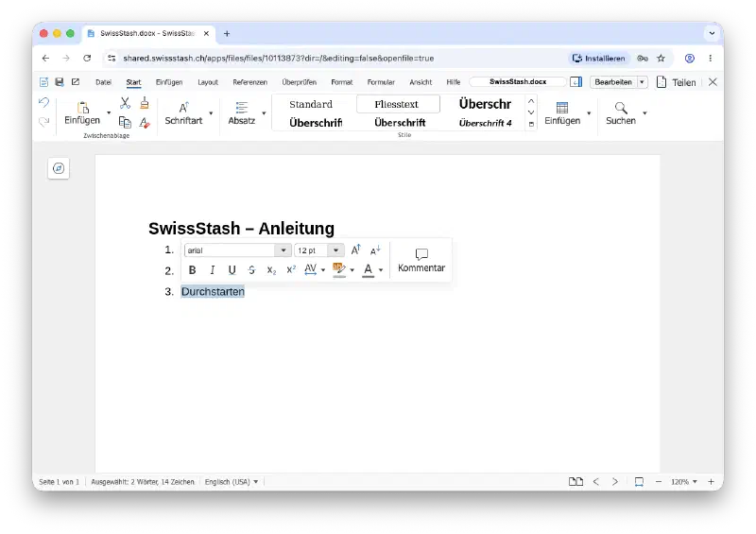Apply highlight color with marker icon

pyautogui.click(x=339, y=270)
